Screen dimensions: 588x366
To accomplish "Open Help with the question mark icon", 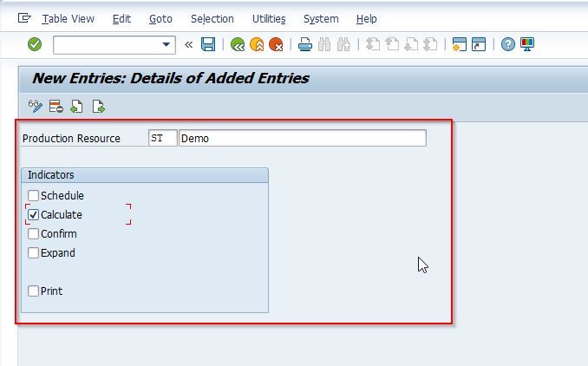I will pos(507,44).
